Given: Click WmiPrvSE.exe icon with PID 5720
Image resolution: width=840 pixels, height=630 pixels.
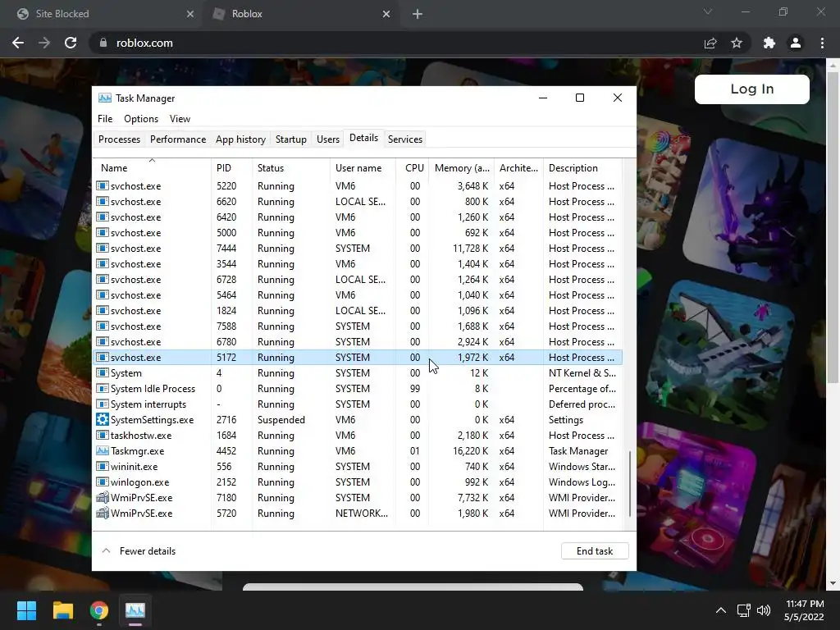Looking at the screenshot, I should pyautogui.click(x=102, y=514).
